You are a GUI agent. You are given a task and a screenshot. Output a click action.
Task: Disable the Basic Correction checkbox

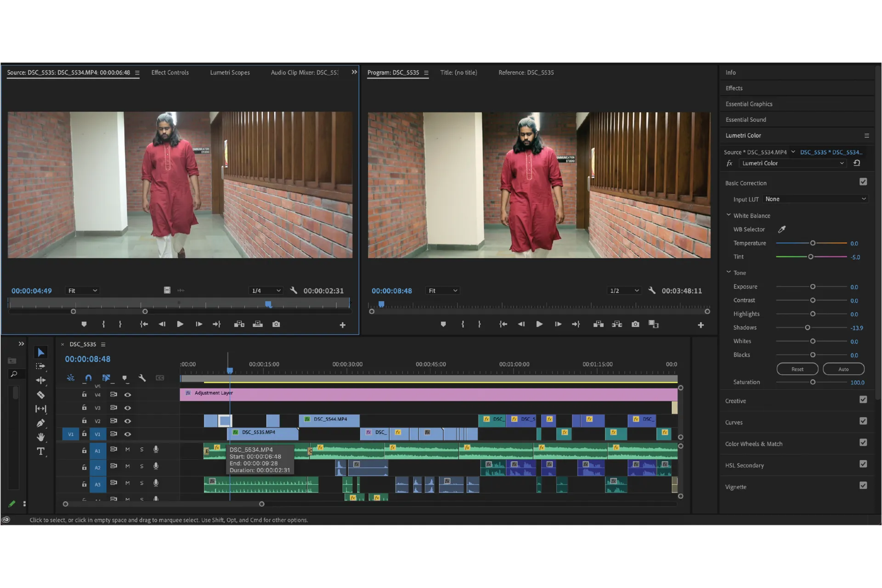pos(863,182)
